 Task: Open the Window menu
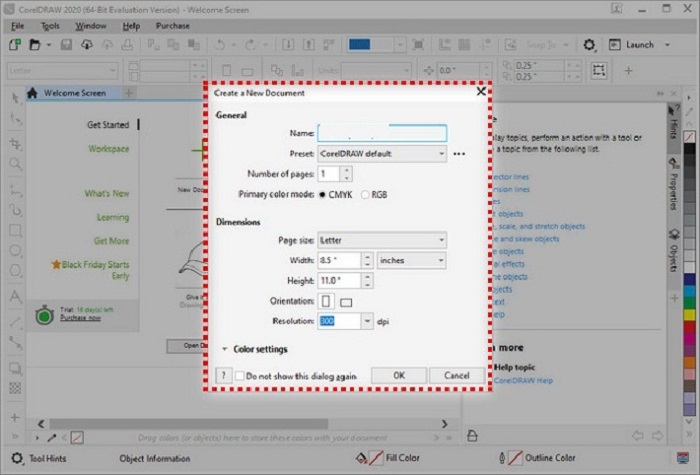(91, 26)
